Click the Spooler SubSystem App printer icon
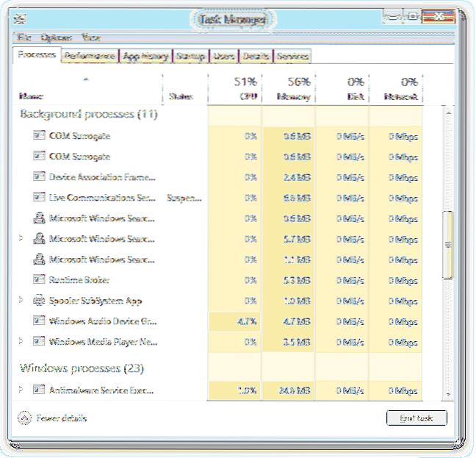 point(40,301)
